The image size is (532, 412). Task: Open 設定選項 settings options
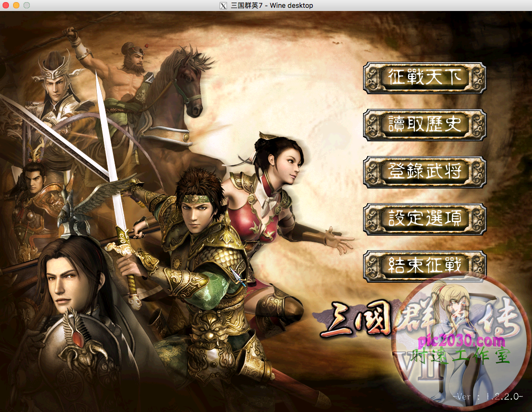tap(424, 219)
